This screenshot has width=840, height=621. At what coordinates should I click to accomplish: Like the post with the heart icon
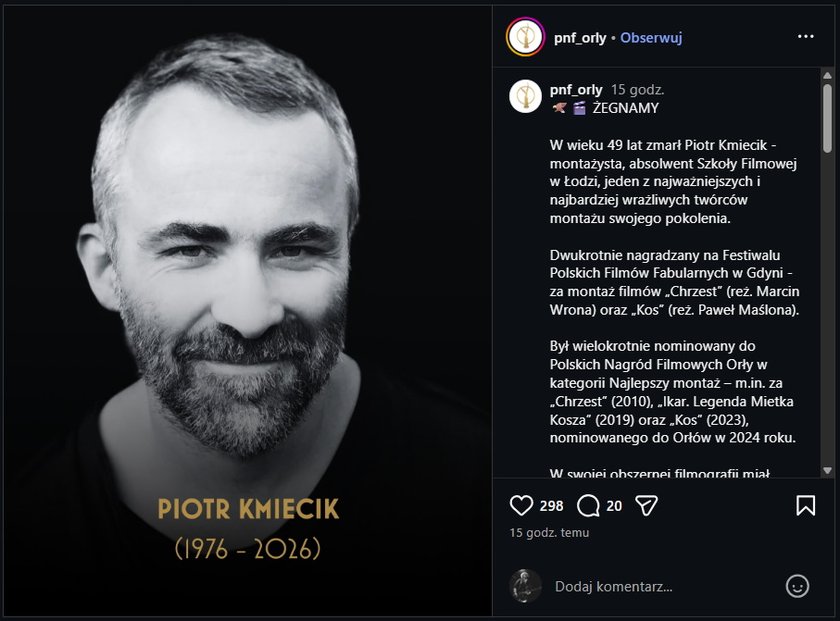click(521, 505)
